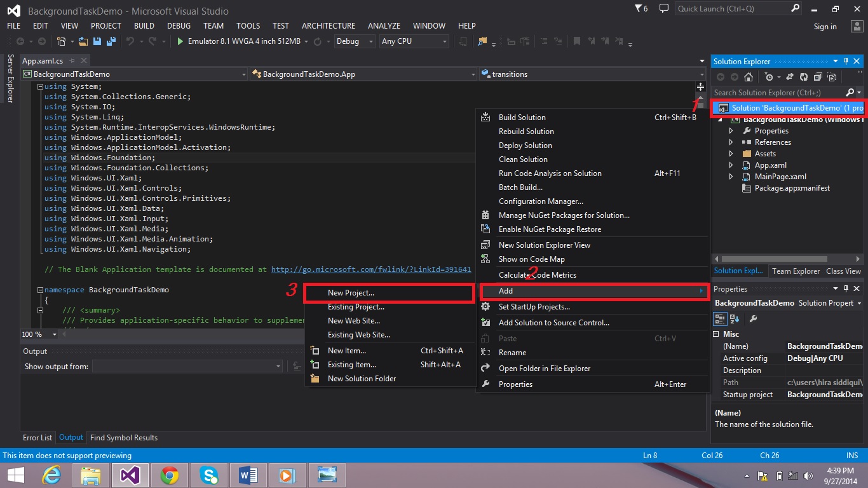The image size is (868, 488).
Task: Click the Show All Files icon
Action: point(831,77)
